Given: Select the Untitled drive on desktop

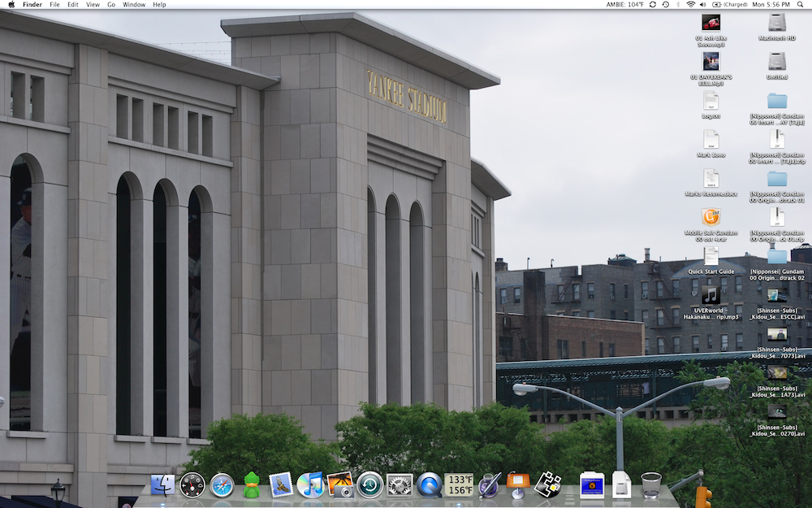Looking at the screenshot, I should (777, 62).
